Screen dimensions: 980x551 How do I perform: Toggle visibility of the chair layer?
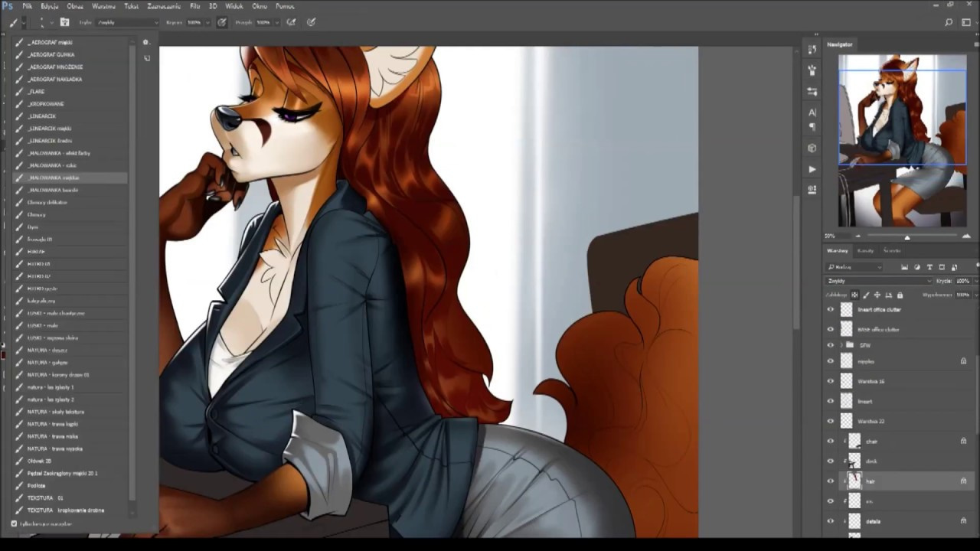(831, 441)
